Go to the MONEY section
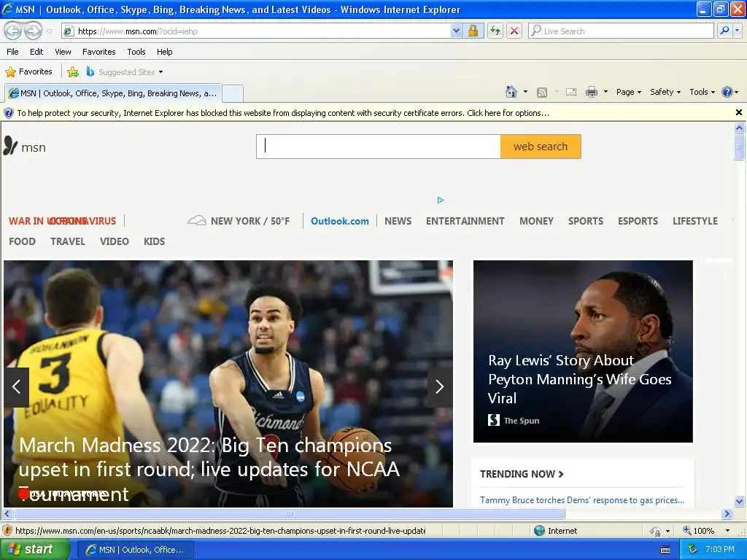 (x=536, y=221)
